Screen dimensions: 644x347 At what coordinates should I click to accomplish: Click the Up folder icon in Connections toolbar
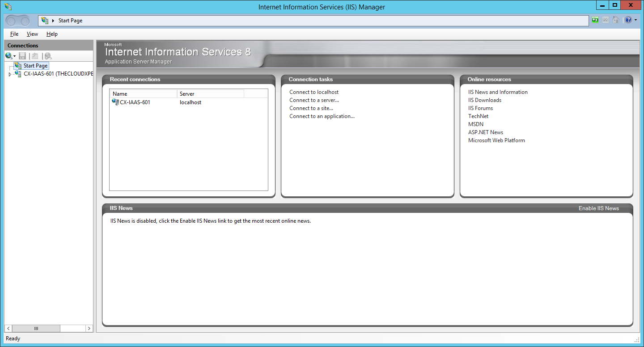tap(35, 56)
